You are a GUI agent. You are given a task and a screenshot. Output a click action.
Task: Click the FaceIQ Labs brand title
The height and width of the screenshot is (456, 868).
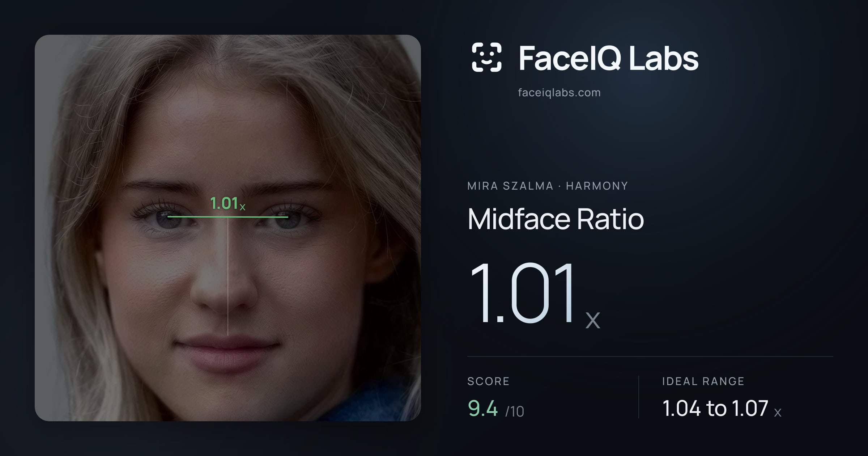click(x=608, y=58)
